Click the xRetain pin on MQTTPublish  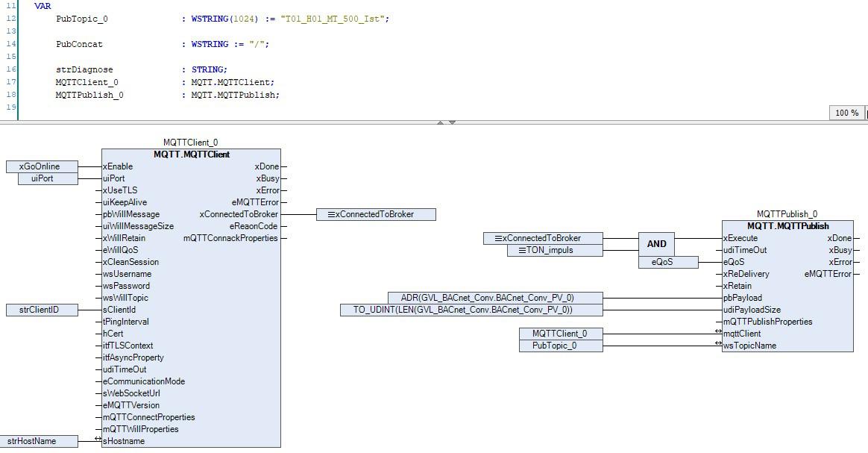pyautogui.click(x=737, y=286)
